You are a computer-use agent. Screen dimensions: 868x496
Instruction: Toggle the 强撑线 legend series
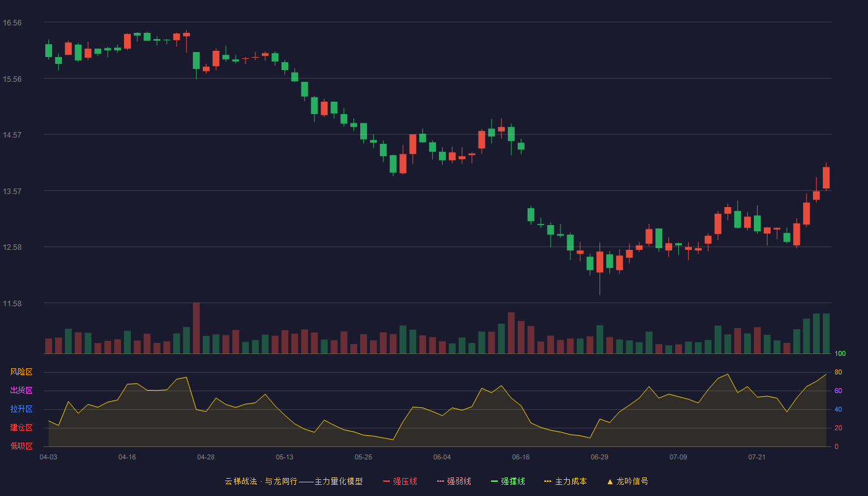(x=508, y=481)
